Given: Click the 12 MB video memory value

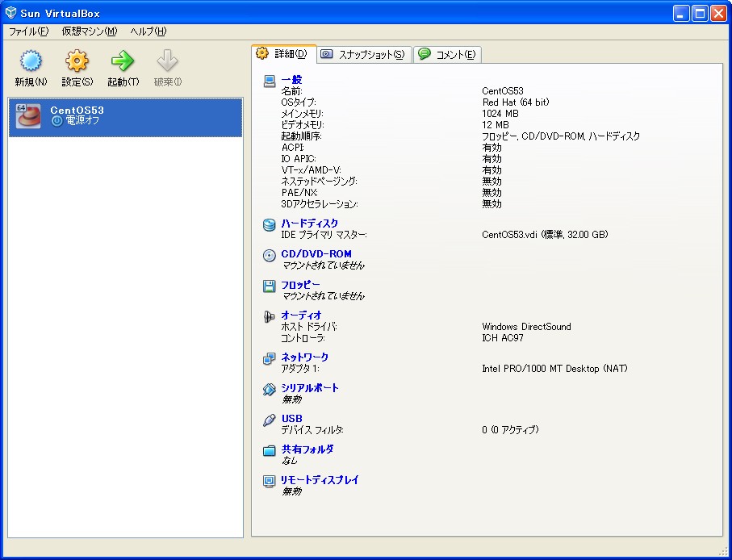Looking at the screenshot, I should [x=496, y=125].
